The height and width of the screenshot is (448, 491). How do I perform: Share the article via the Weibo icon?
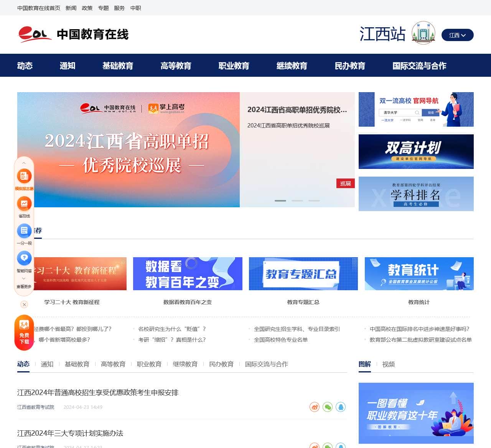315,407
